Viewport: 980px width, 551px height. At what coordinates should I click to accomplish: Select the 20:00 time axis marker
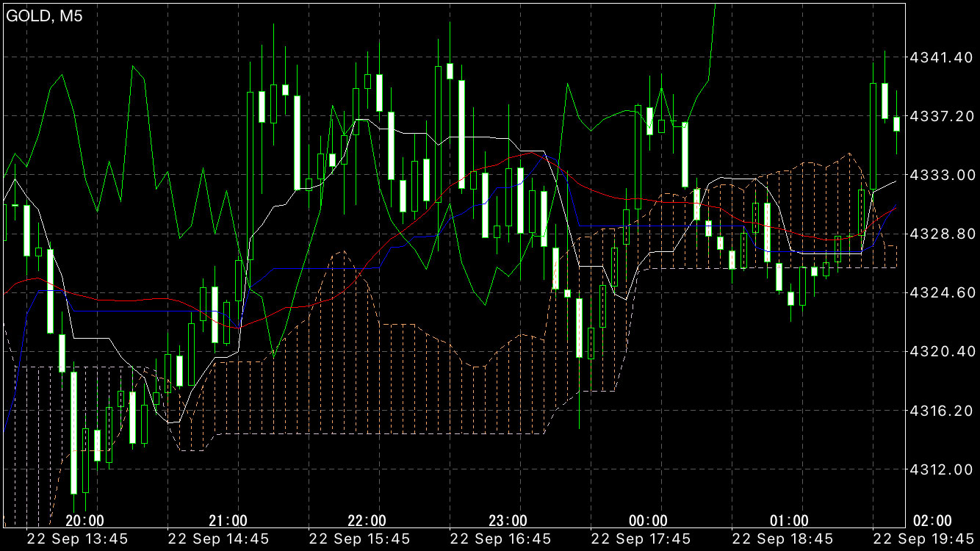(x=84, y=521)
